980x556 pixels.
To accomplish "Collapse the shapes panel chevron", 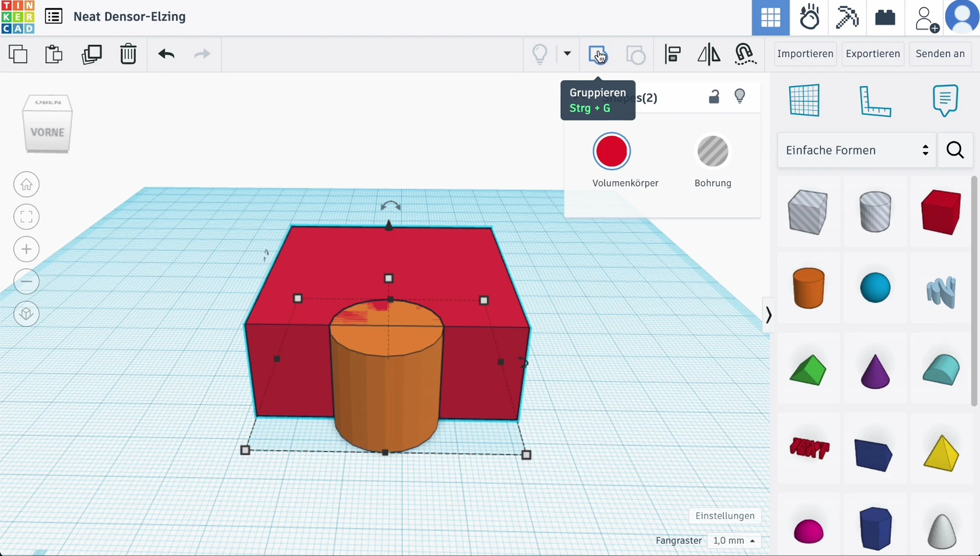I will (768, 315).
